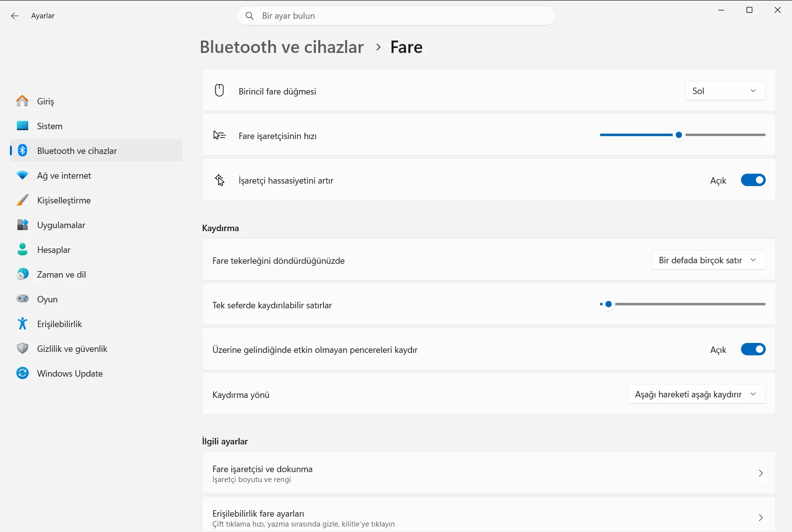
Task: Click the Tek seferde kaydırılabilir satırlar slider
Action: coord(683,304)
